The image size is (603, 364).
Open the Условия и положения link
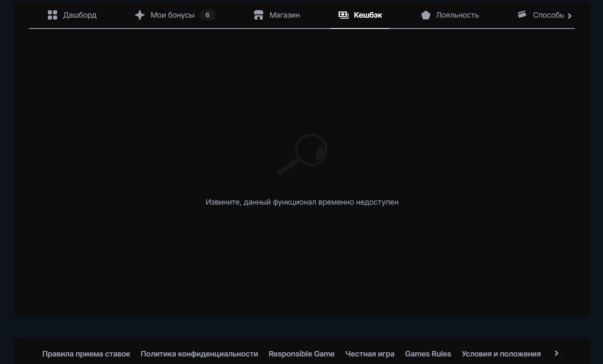(501, 354)
